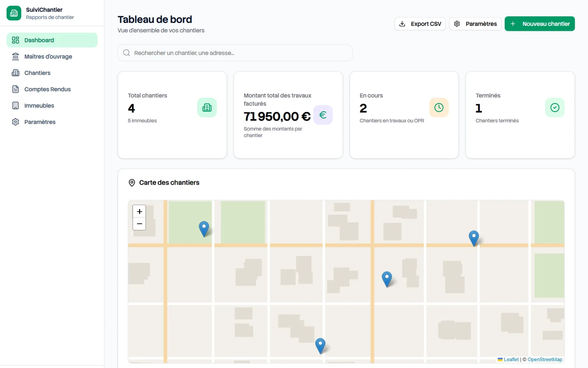Click 'Chantiers en travaux ou OPR' text

[x=392, y=121]
